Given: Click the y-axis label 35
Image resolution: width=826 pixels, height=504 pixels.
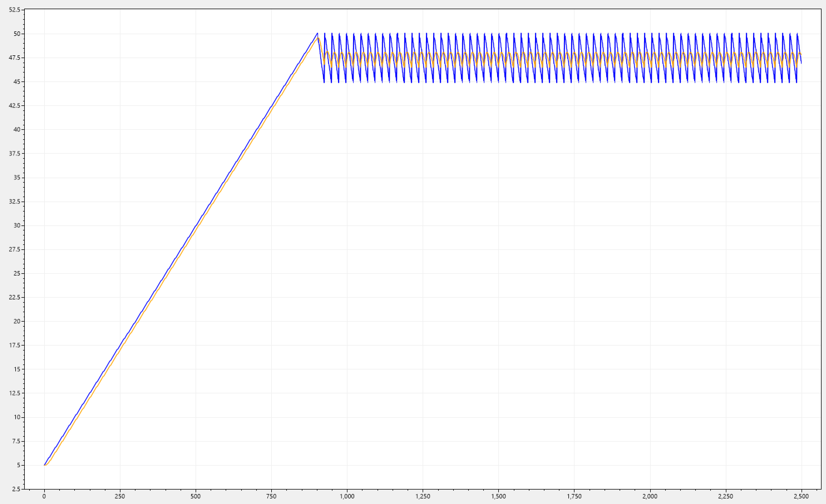Looking at the screenshot, I should pos(17,178).
